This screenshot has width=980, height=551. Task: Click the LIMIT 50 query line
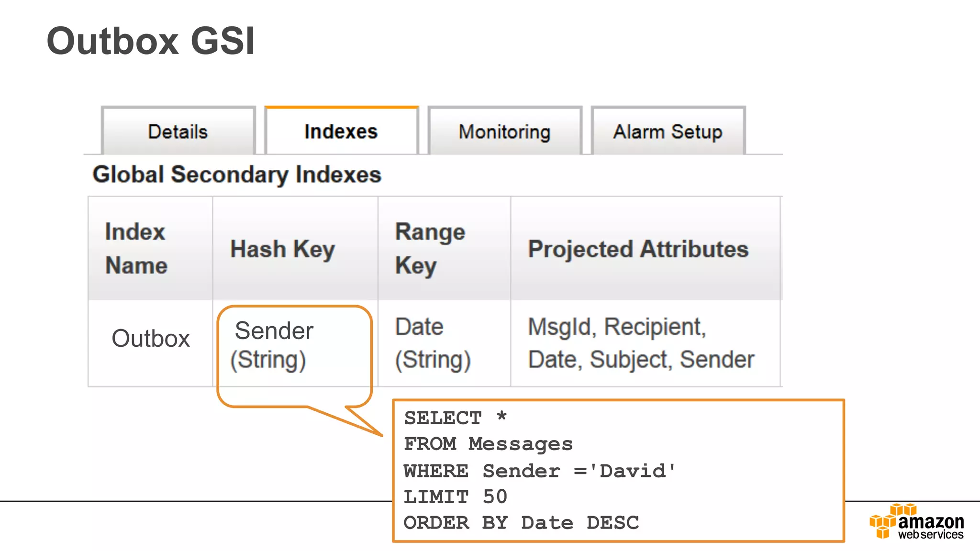click(x=455, y=497)
